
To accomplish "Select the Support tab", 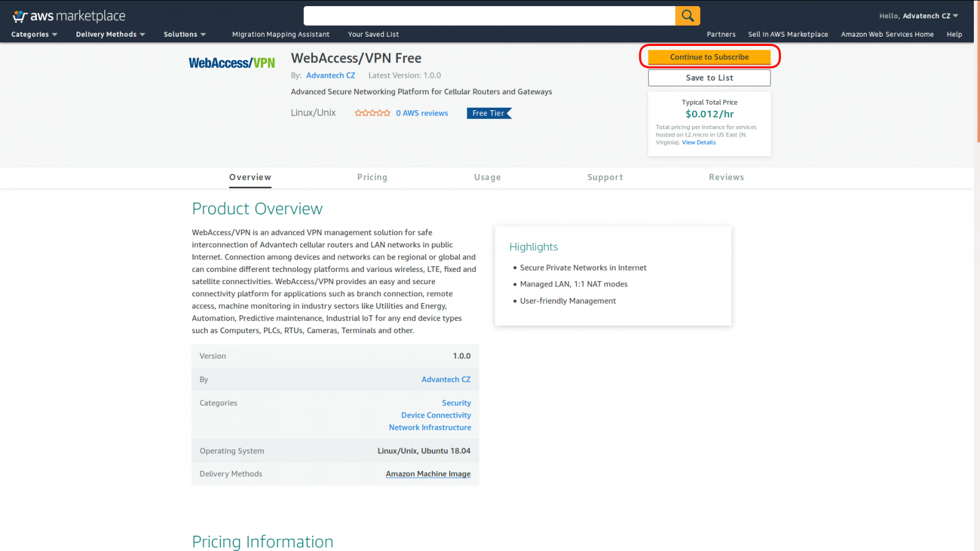I will (x=605, y=178).
